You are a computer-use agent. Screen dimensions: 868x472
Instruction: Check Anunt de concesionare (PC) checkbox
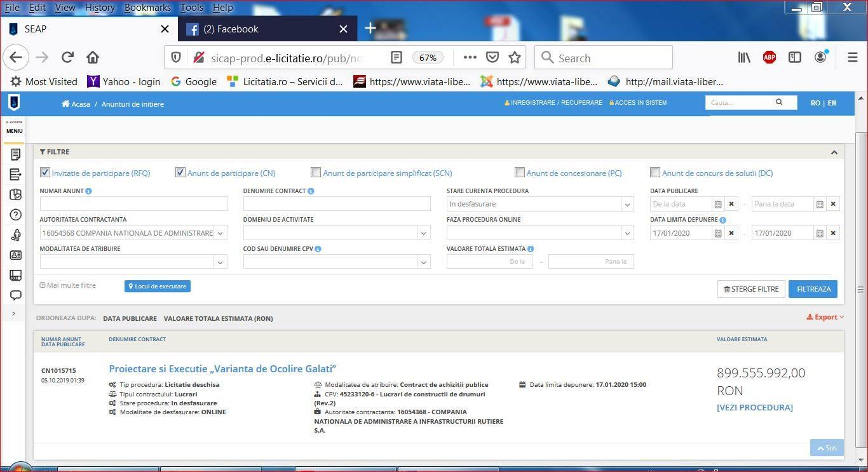point(520,172)
